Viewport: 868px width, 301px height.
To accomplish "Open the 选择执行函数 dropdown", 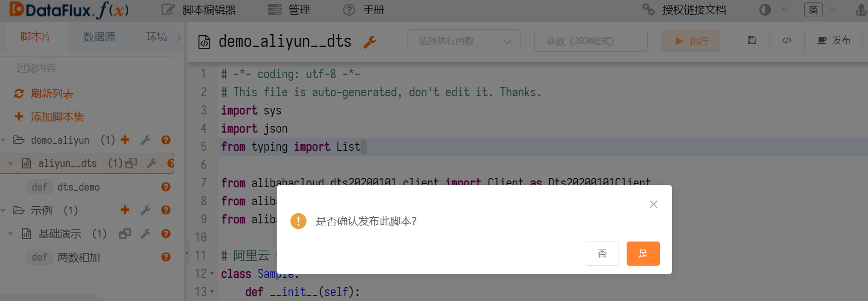I will pos(464,41).
